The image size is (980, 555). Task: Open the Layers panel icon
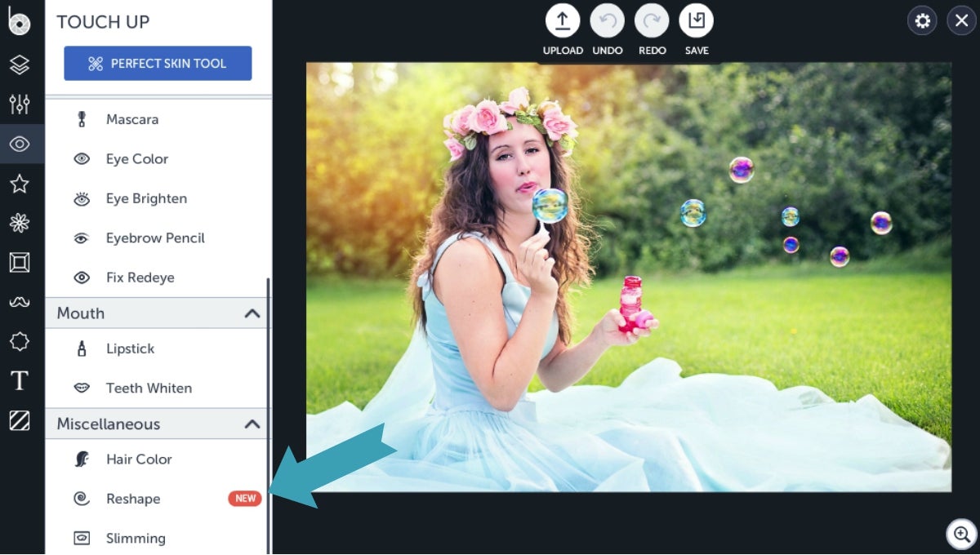20,63
